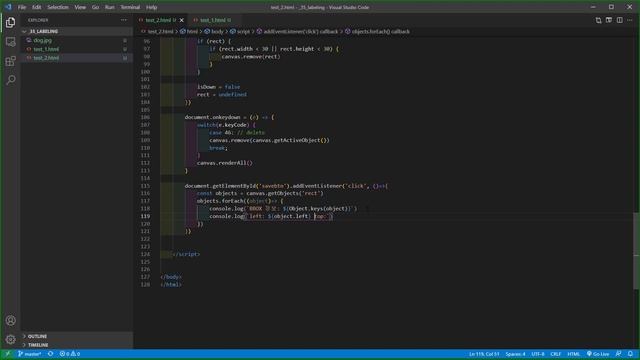The height and width of the screenshot is (360, 640).
Task: Open the Terminal menu
Action: coord(130,7)
